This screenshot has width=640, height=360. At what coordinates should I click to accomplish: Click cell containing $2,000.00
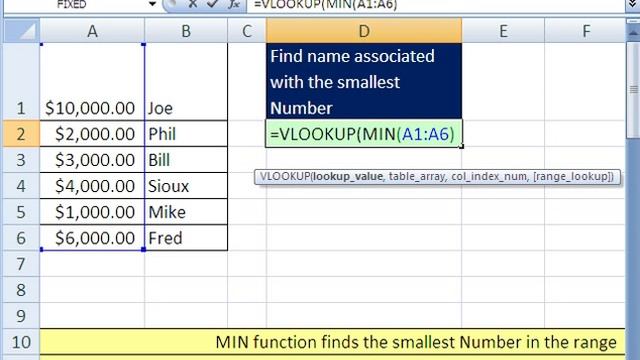[x=92, y=134]
